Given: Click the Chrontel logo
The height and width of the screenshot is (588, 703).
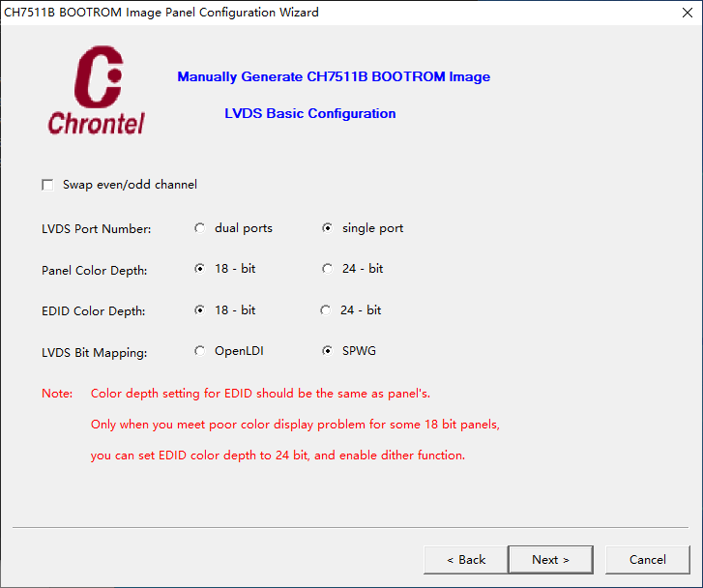Looking at the screenshot, I should (97, 90).
